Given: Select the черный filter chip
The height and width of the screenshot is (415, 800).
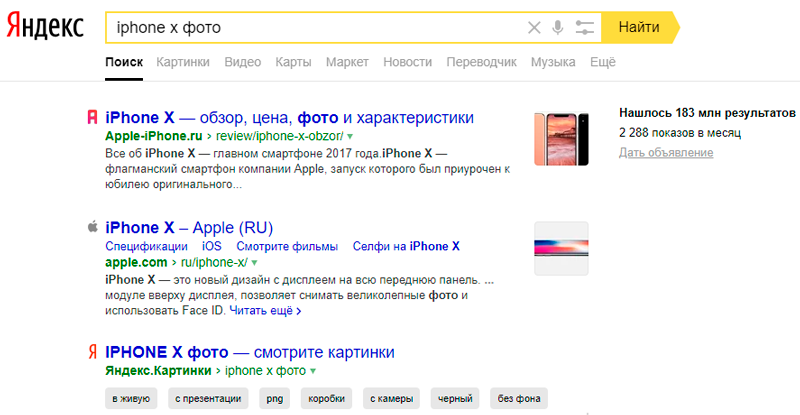Looking at the screenshot, I should pos(455,399).
